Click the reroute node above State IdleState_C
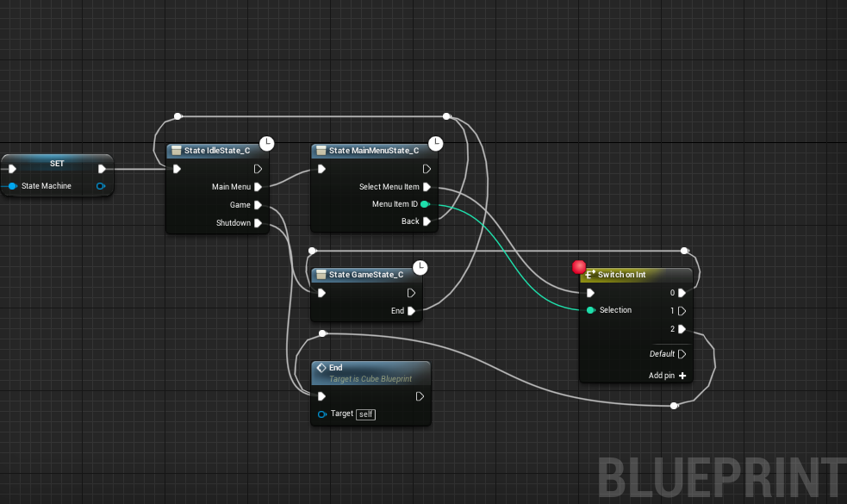Image resolution: width=847 pixels, height=504 pixels. click(x=177, y=116)
